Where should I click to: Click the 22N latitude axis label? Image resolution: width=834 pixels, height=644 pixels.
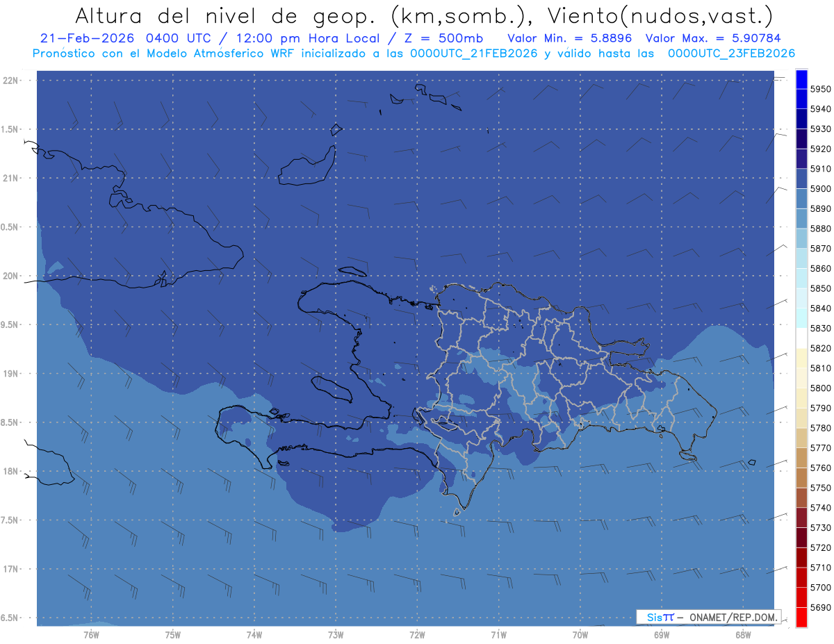tap(11, 80)
